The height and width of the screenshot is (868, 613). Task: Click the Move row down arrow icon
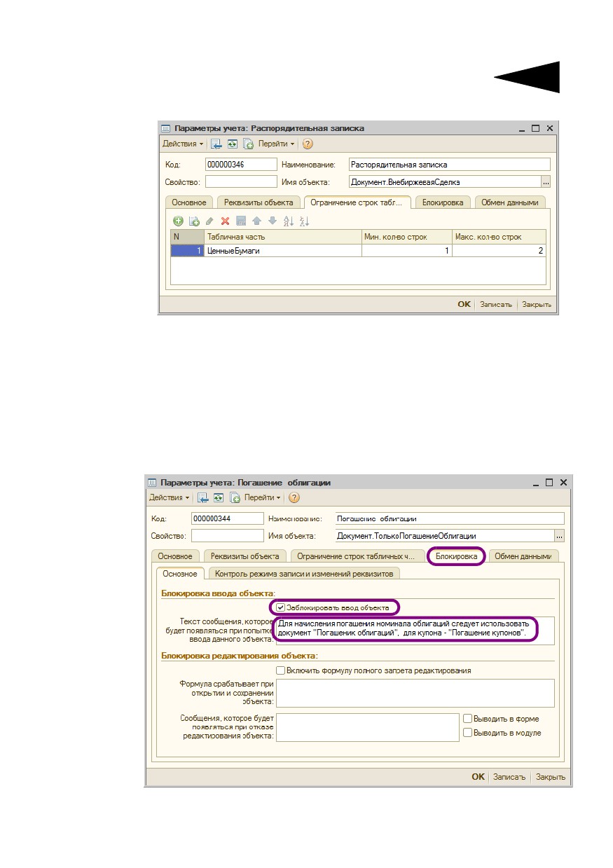272,221
